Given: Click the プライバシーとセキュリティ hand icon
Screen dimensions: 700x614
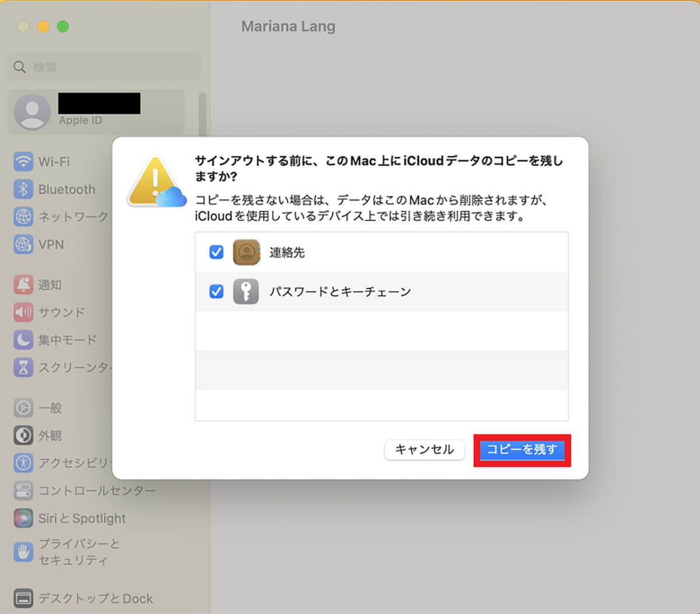Looking at the screenshot, I should click(x=23, y=552).
